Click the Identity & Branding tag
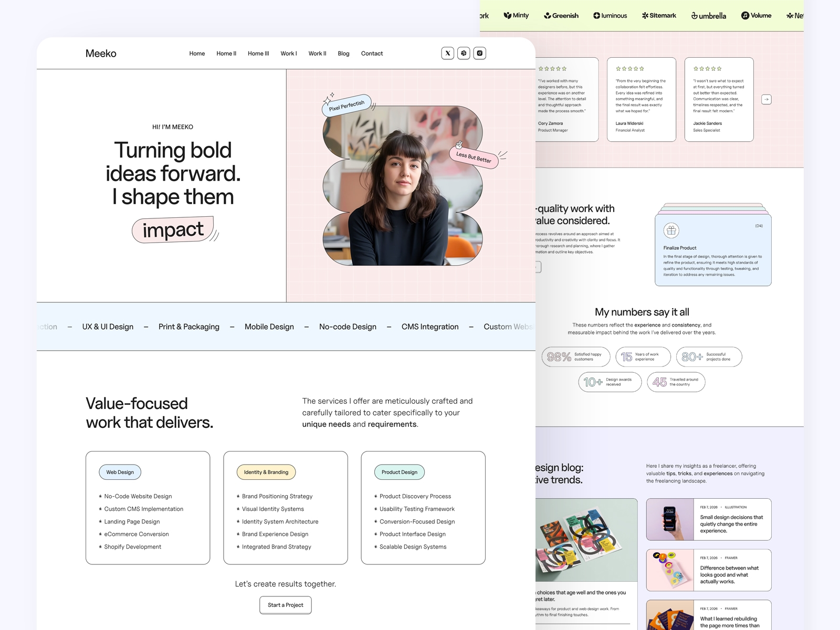Image resolution: width=840 pixels, height=630 pixels. (x=266, y=472)
